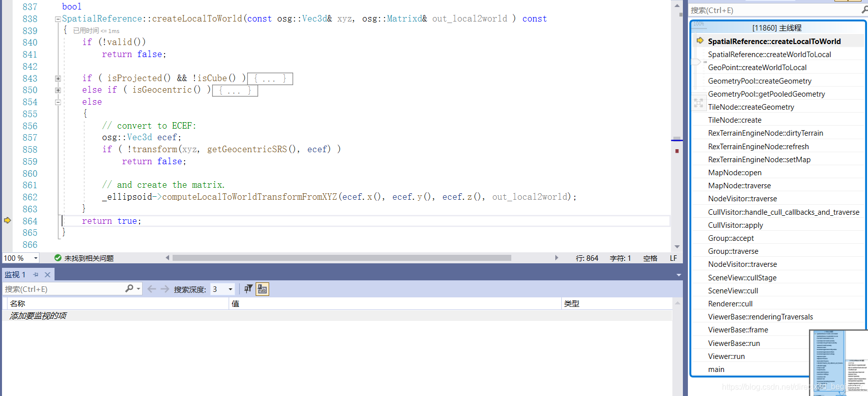Collapse the else block at line 854
Viewport: 868px width, 396px height.
58,102
